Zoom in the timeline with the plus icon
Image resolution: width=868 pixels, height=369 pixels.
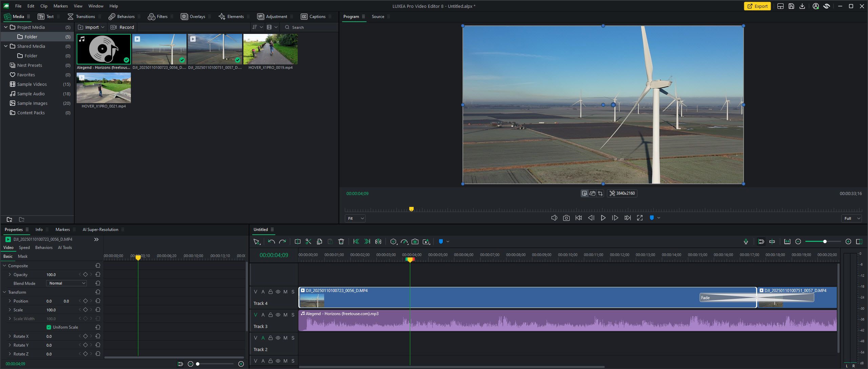pyautogui.click(x=848, y=241)
